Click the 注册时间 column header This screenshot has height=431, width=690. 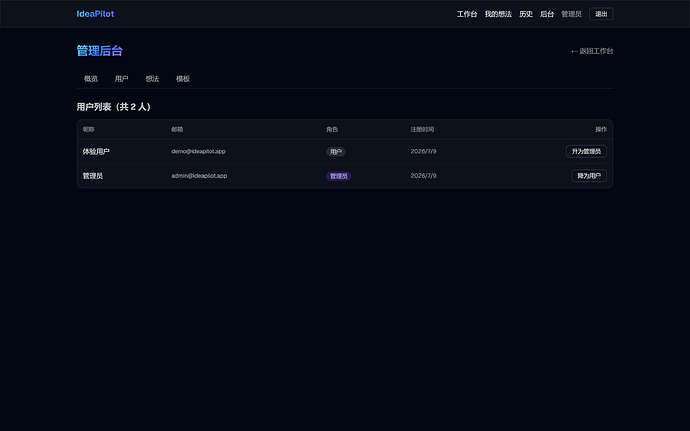(422, 129)
